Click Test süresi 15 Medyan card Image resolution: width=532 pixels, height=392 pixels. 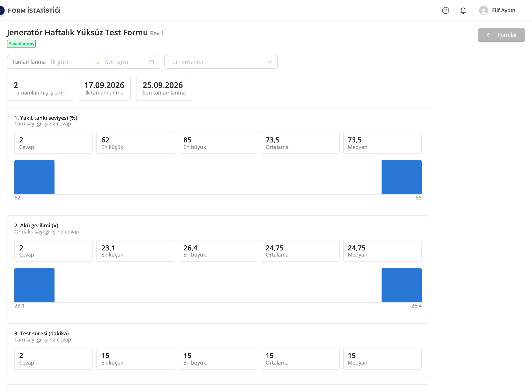(382, 358)
